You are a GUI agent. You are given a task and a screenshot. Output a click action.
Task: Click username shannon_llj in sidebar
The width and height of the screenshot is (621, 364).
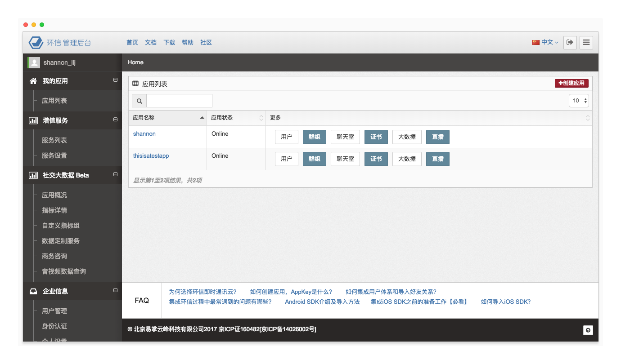59,62
